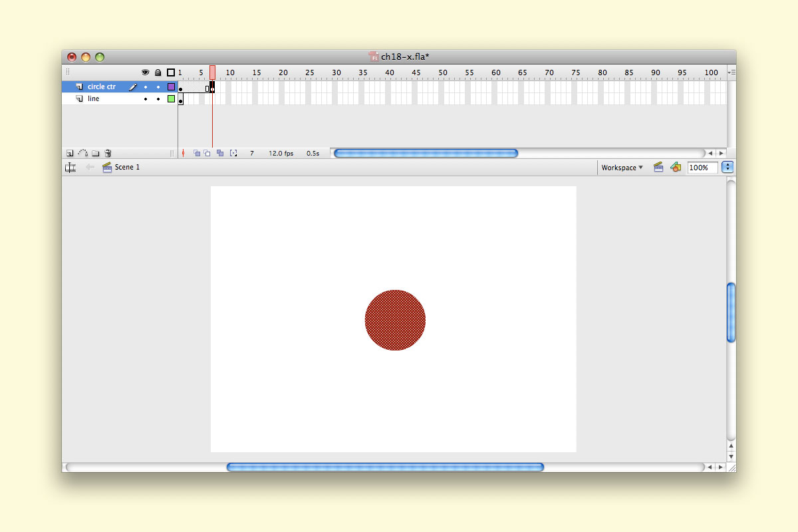Open the timeline panel options menu
Image resolution: width=798 pixels, height=532 pixels.
(x=731, y=72)
